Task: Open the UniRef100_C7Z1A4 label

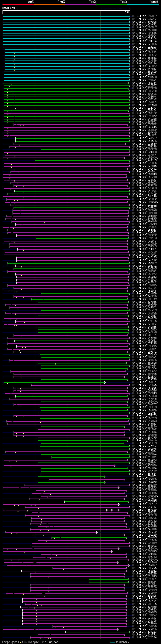Action: [144, 637]
